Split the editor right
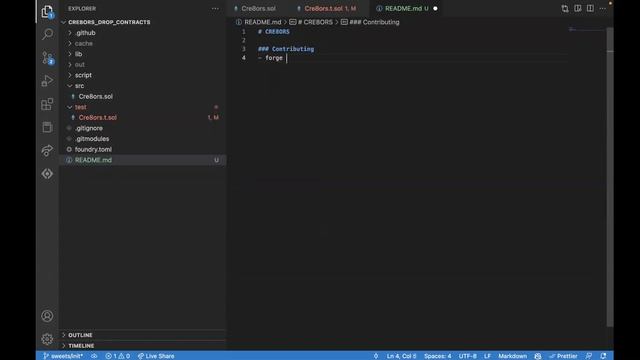The height and width of the screenshot is (360, 640). pyautogui.click(x=590, y=9)
